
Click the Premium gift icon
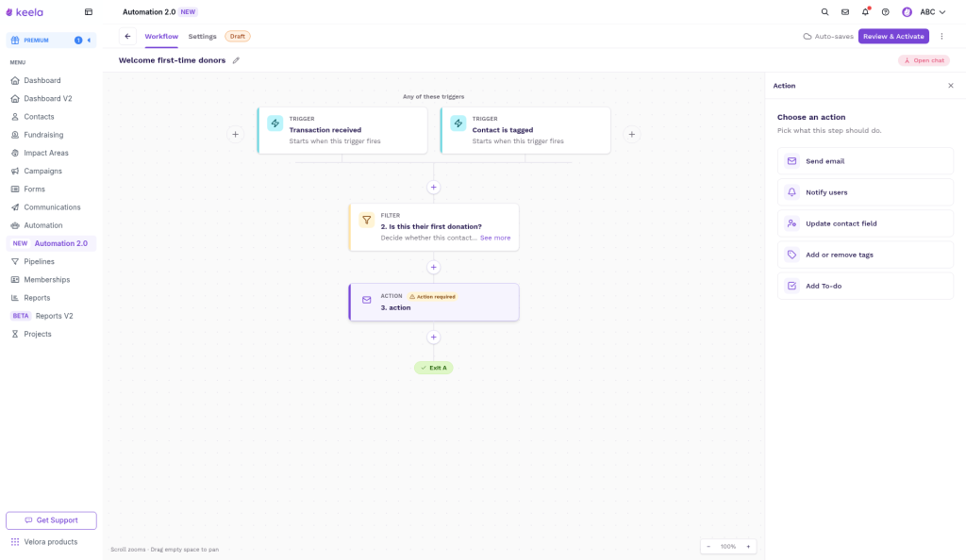[x=15, y=40]
